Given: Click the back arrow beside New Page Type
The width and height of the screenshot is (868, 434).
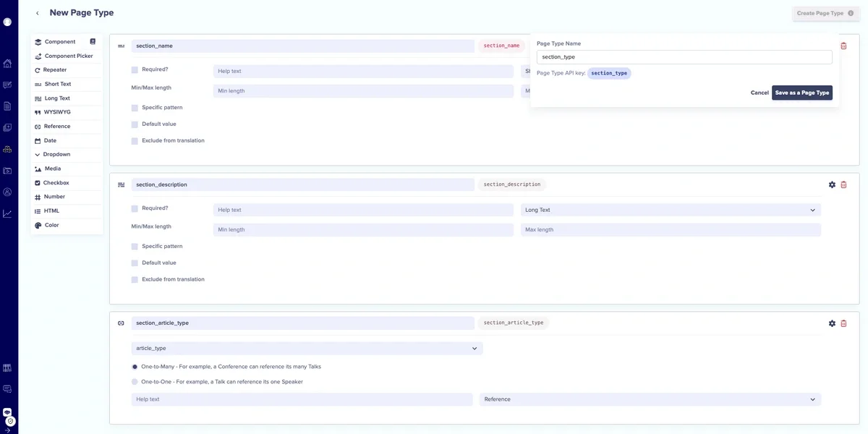Looking at the screenshot, I should pyautogui.click(x=38, y=13).
